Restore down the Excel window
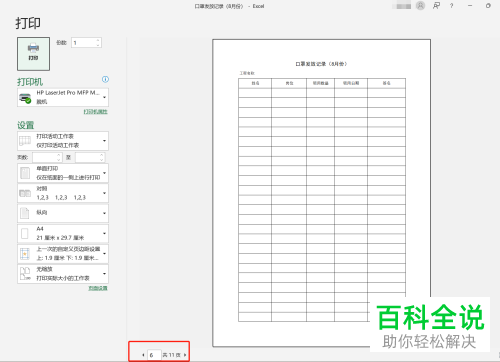This screenshot has width=500, height=362. pyautogui.click(x=488, y=6)
